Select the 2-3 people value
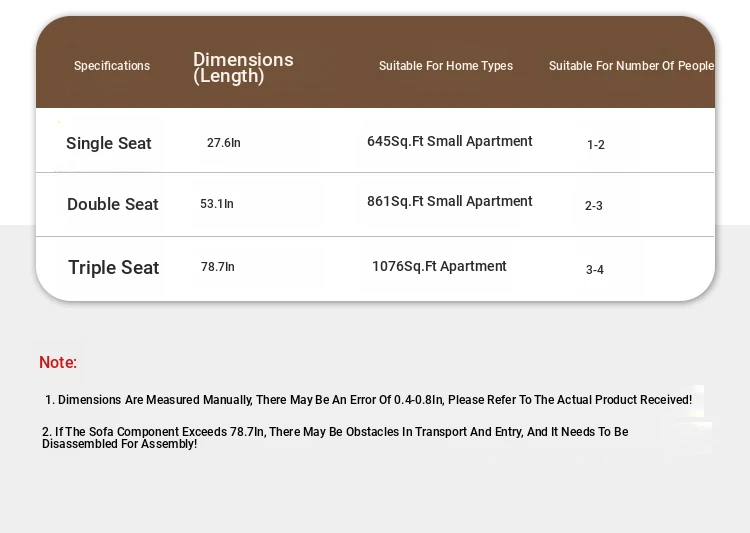The height and width of the screenshot is (533, 750). (594, 206)
